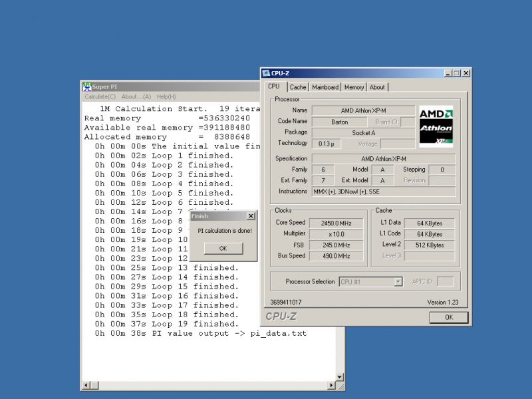The height and width of the screenshot is (399, 532).
Task: Click the Multiplier value x 10.0
Action: point(336,234)
